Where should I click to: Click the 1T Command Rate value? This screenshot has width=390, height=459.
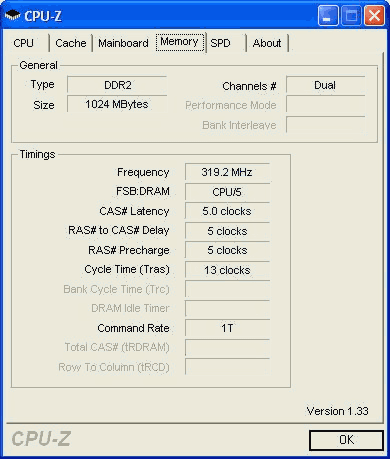227,328
